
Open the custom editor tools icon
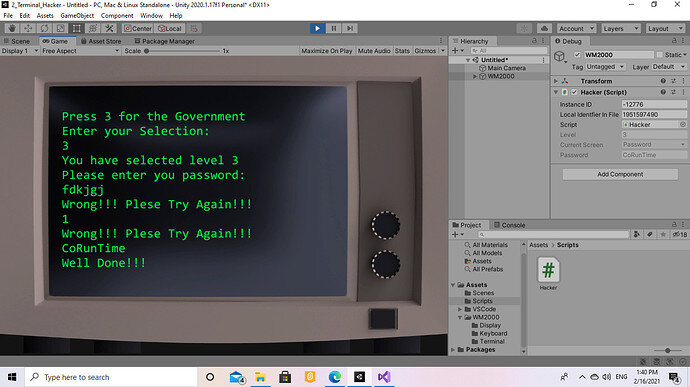click(109, 28)
